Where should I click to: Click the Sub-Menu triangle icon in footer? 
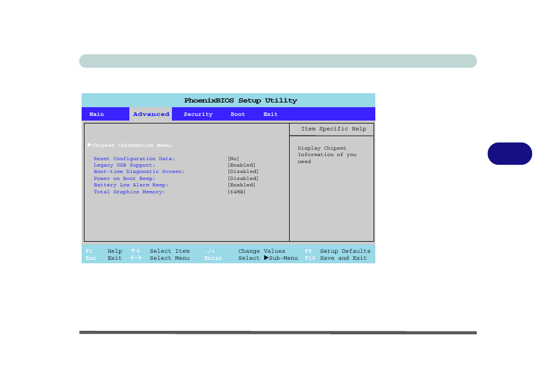(266, 258)
